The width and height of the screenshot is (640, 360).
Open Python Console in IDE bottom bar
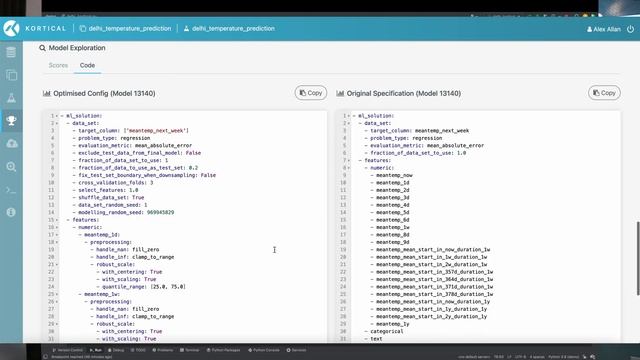click(x=264, y=350)
